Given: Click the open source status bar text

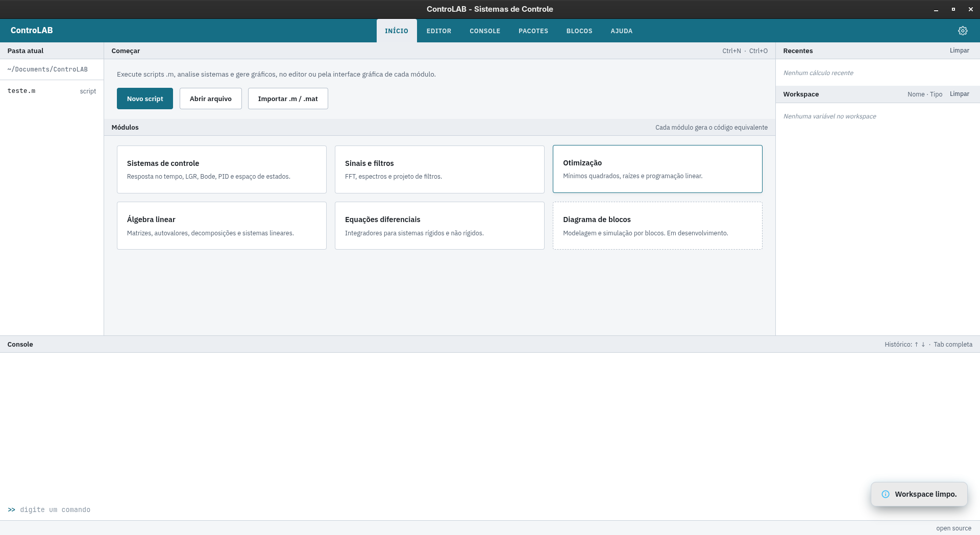Looking at the screenshot, I should (953, 528).
